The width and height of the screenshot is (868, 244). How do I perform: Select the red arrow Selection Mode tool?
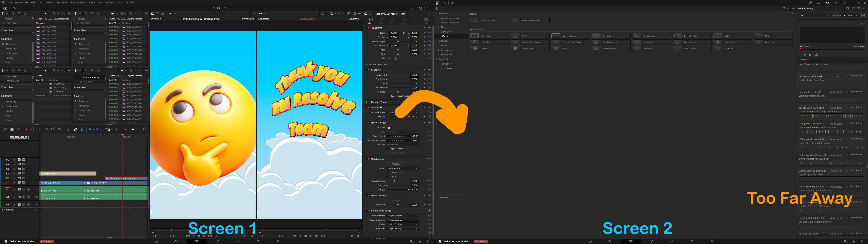click(x=27, y=129)
